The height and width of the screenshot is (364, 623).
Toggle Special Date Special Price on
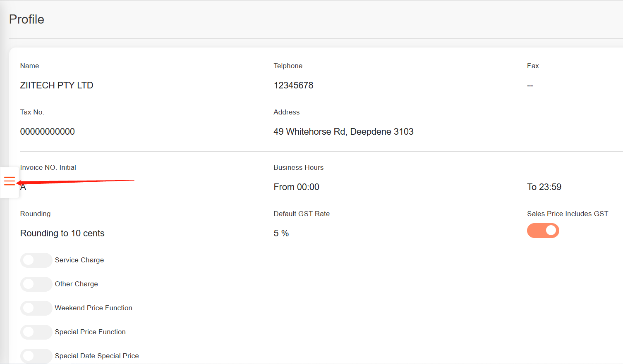pos(36,356)
